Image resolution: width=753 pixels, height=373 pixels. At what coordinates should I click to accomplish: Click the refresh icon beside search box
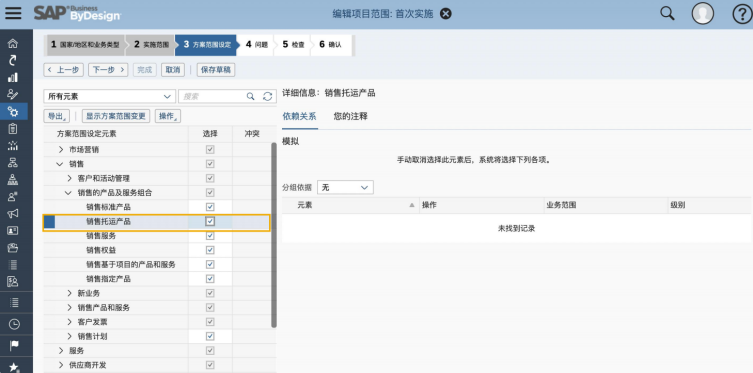[x=267, y=96]
